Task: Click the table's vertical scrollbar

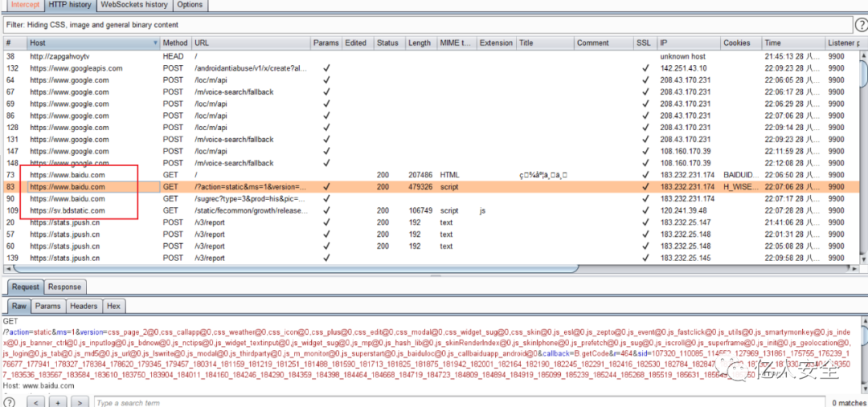Action: (863, 75)
